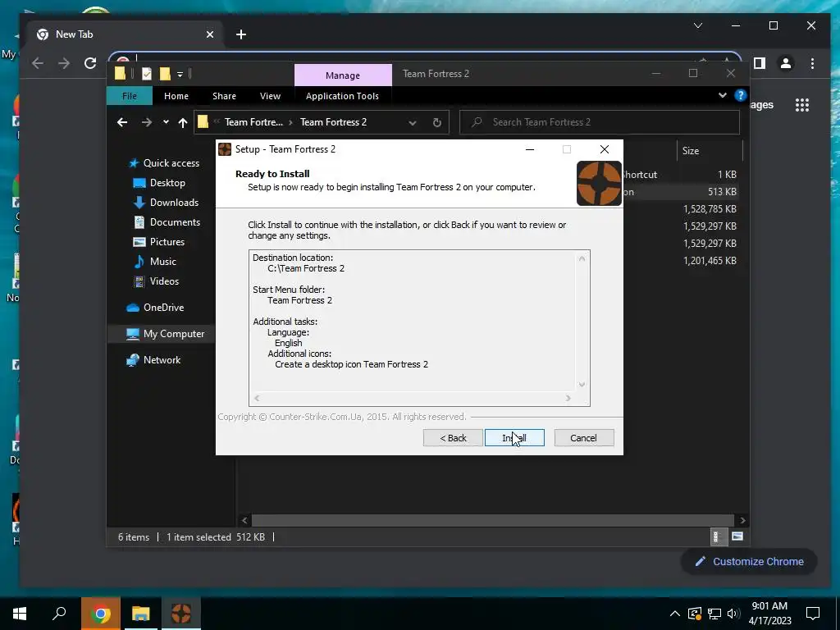
Task: Open Customize Quick Access Toolbar dropdown
Action: point(180,75)
